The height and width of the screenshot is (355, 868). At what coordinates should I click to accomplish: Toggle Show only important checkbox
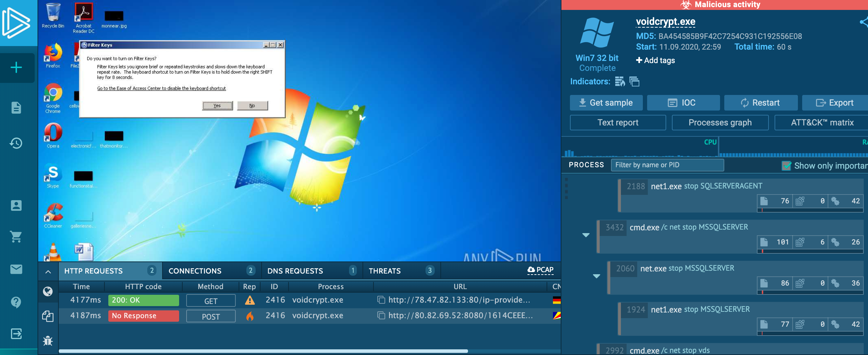tap(786, 165)
